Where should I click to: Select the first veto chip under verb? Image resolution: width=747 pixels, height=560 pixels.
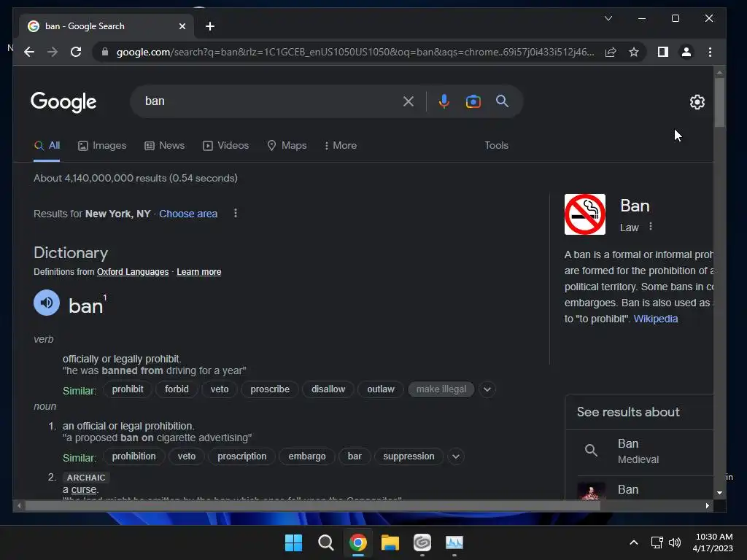[x=220, y=389]
